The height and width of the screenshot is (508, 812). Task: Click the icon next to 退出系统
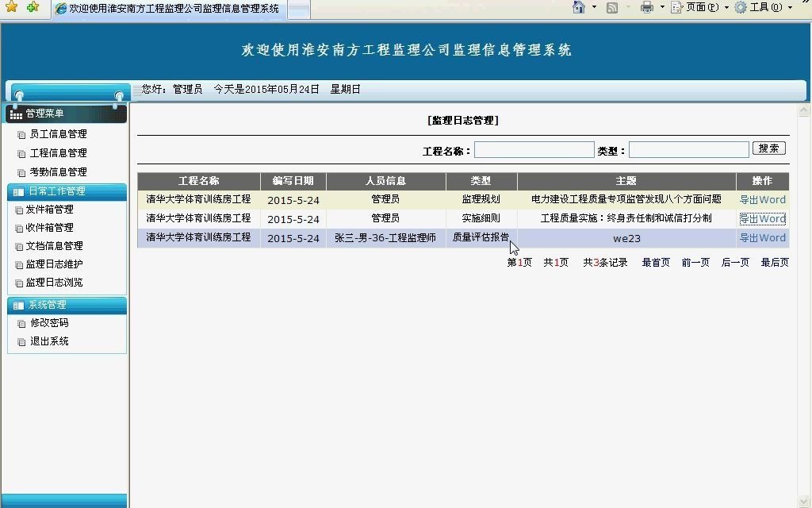point(21,341)
